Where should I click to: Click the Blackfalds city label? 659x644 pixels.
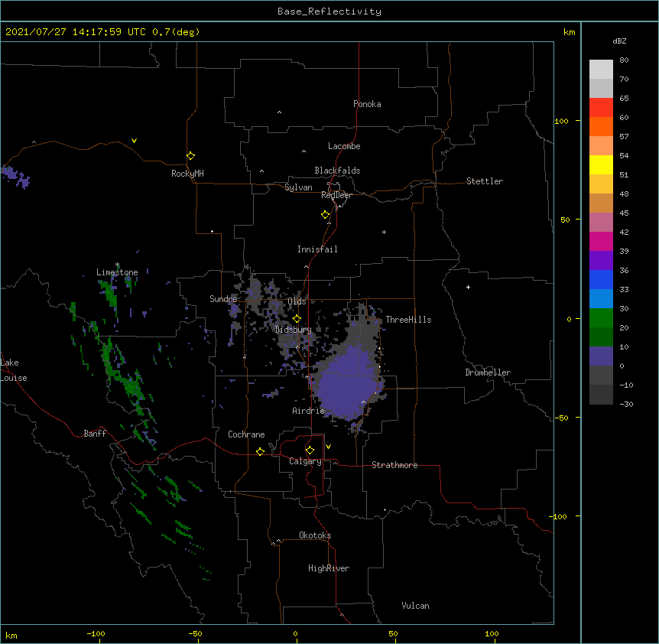[337, 171]
